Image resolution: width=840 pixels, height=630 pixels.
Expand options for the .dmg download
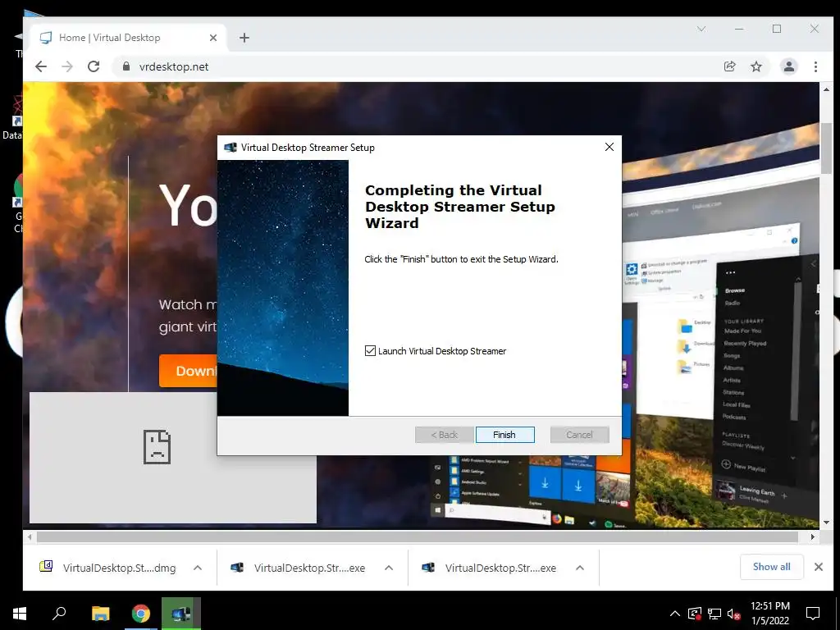[x=198, y=568]
